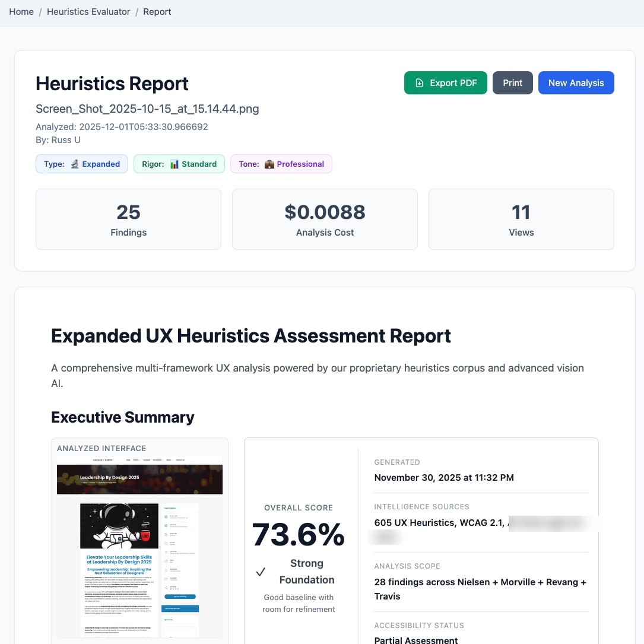Click the 'By: Russ U' author text
Image resolution: width=644 pixels, height=644 pixels.
pyautogui.click(x=58, y=140)
